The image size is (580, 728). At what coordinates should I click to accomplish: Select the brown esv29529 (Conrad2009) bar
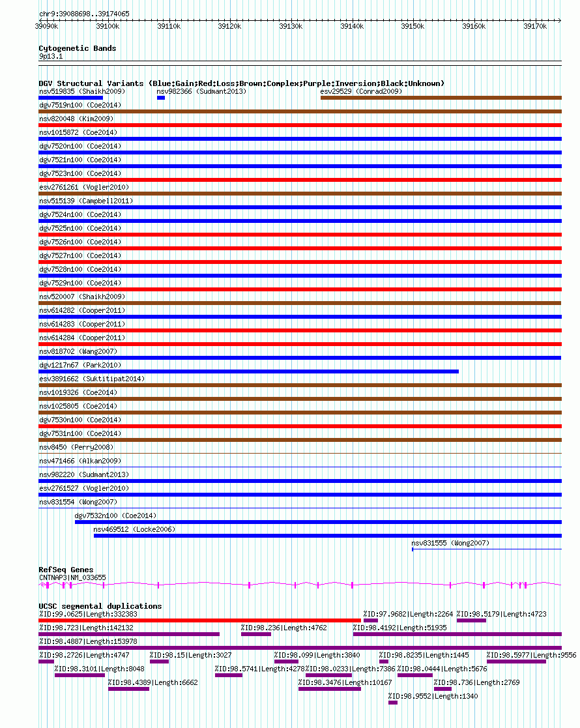point(441,98)
